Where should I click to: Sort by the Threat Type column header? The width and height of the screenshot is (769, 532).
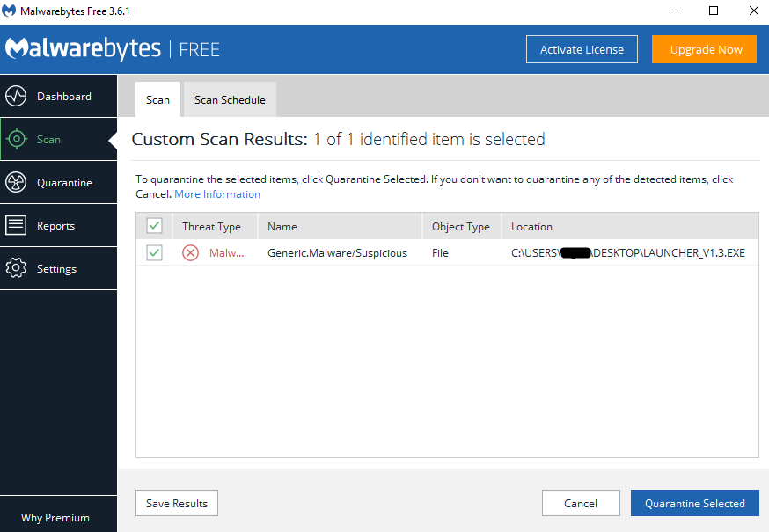click(x=215, y=227)
